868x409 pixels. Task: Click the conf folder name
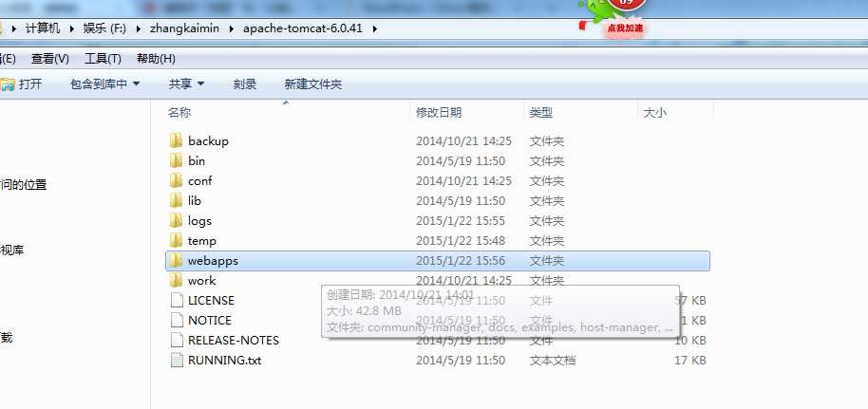pyautogui.click(x=199, y=181)
